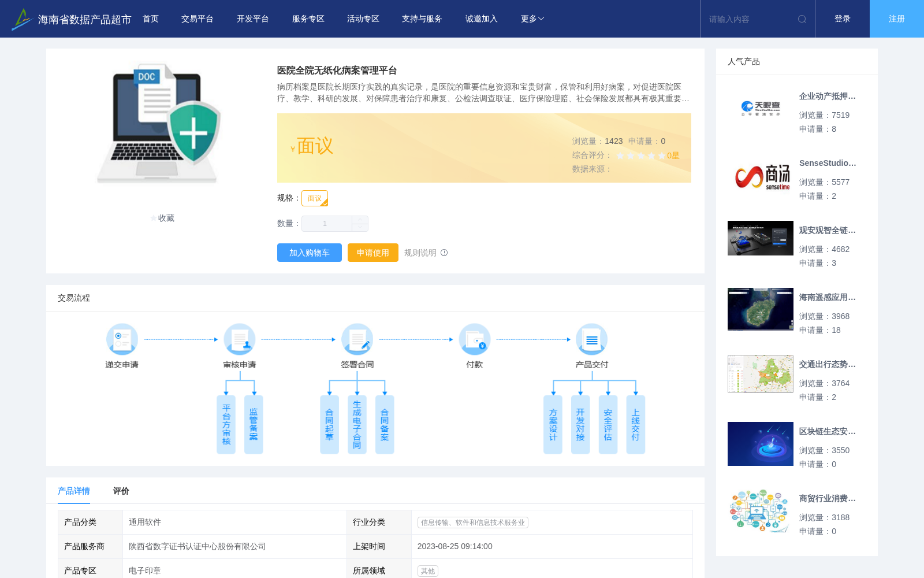Click the search magnifier icon
924x578 pixels.
802,19
